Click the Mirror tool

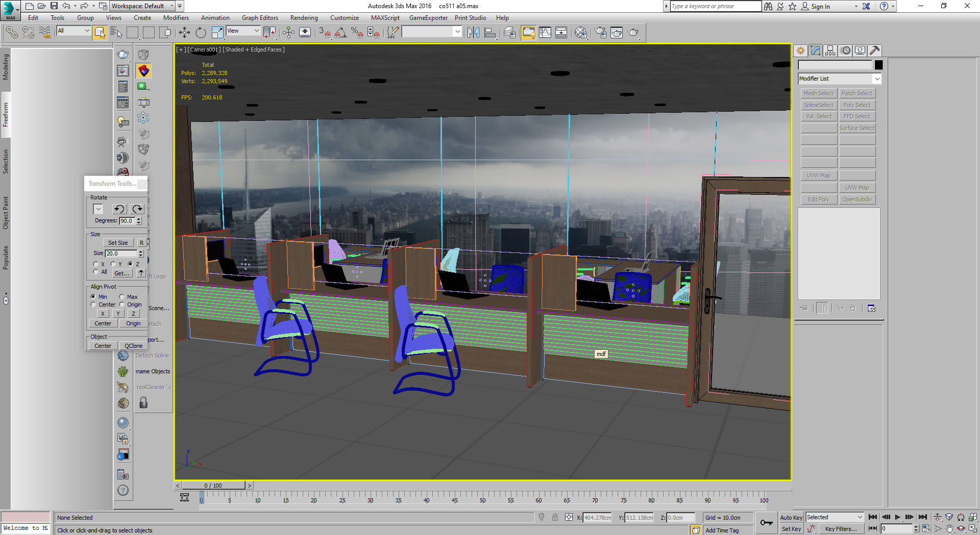(473, 33)
